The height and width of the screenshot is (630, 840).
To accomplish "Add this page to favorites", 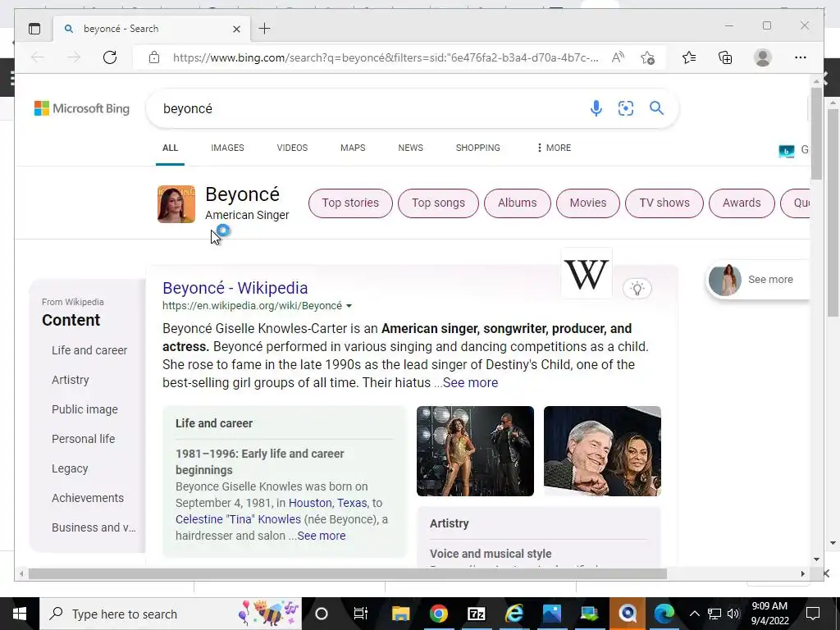I will coord(648,57).
